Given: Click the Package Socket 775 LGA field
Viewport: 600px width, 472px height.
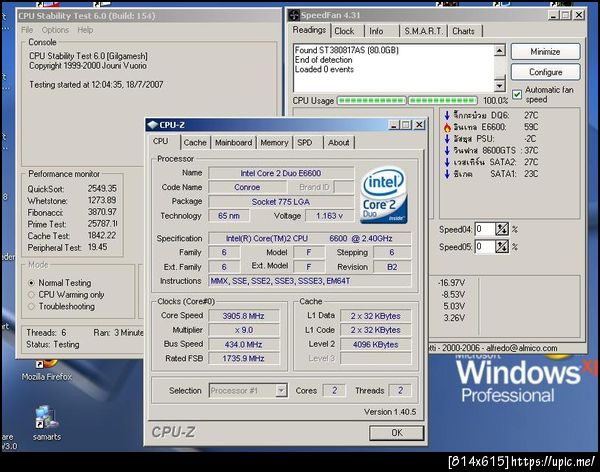Looking at the screenshot, I should click(x=281, y=202).
